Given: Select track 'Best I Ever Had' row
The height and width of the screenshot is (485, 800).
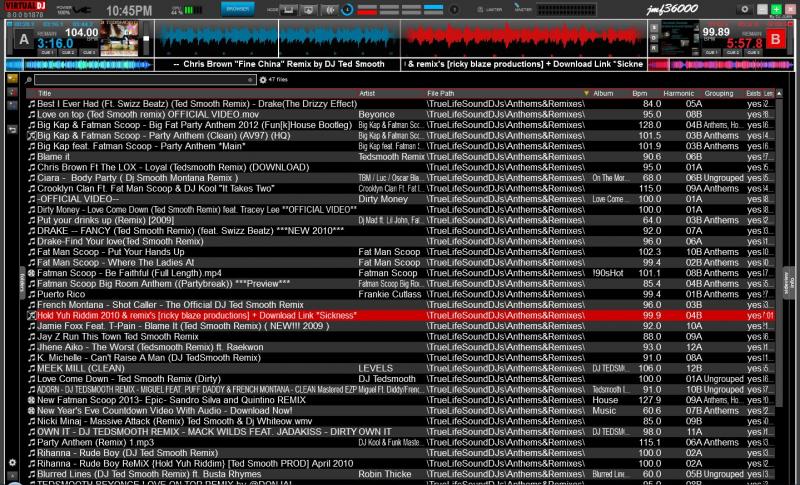Looking at the screenshot, I should pyautogui.click(x=401, y=104).
